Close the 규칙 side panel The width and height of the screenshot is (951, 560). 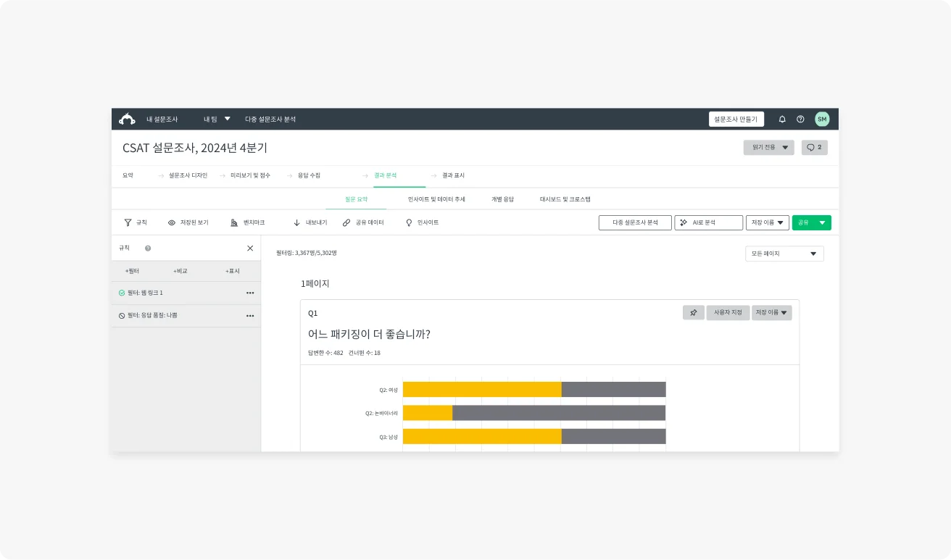click(250, 248)
